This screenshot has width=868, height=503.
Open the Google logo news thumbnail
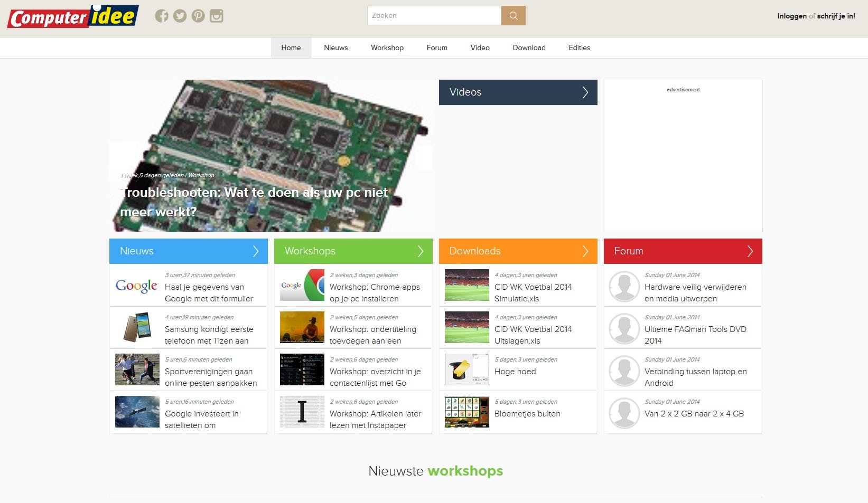(137, 286)
